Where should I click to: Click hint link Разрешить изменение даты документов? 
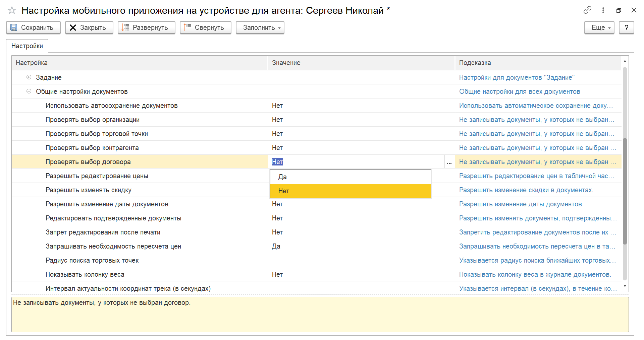point(521,204)
